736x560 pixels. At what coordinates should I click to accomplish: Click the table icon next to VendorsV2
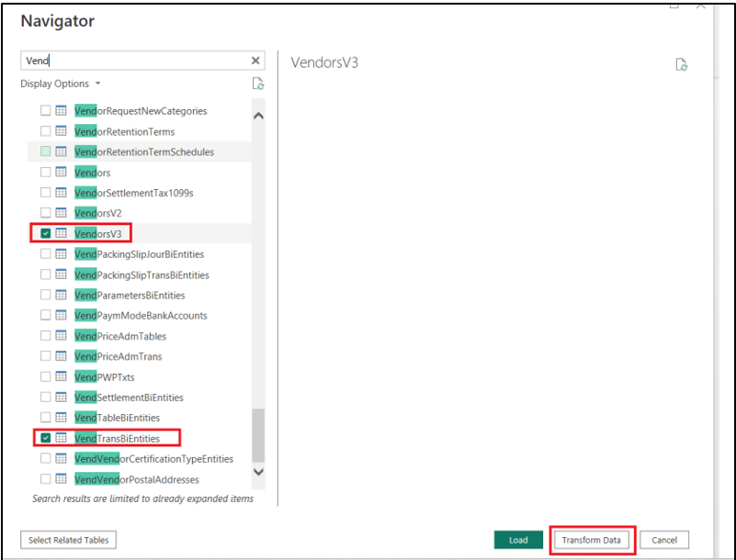[x=62, y=213]
